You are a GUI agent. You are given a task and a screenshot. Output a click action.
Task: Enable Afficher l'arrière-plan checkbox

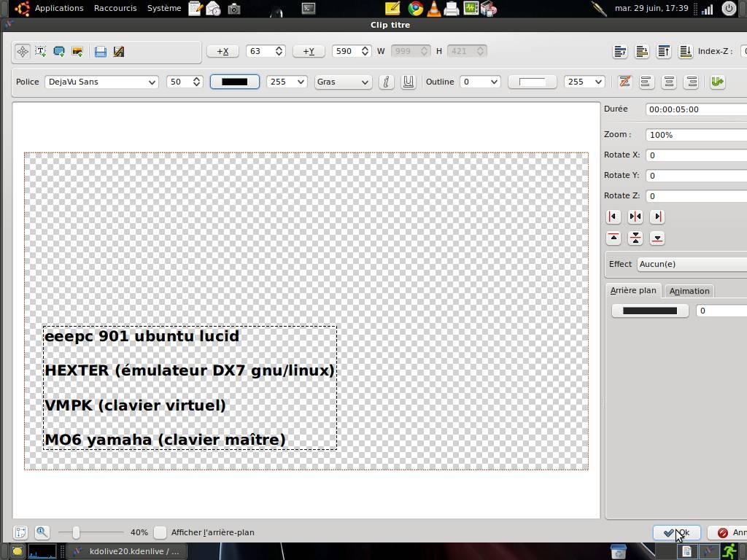tap(160, 532)
